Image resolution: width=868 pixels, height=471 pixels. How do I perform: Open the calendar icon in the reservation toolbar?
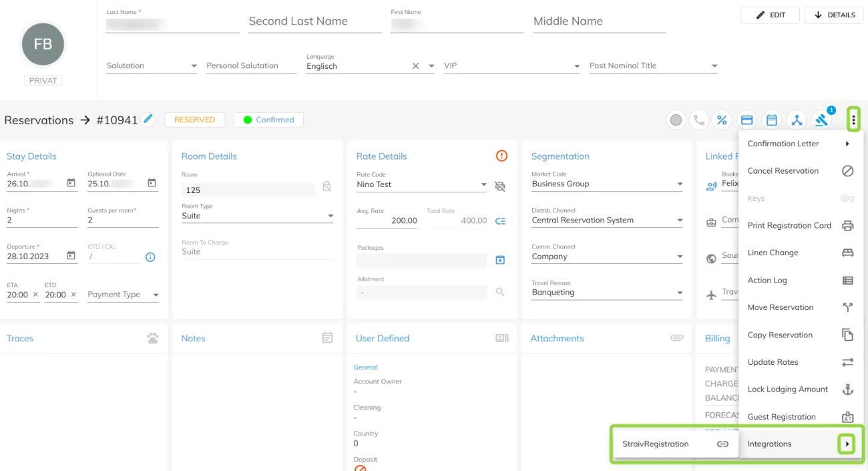tap(771, 120)
